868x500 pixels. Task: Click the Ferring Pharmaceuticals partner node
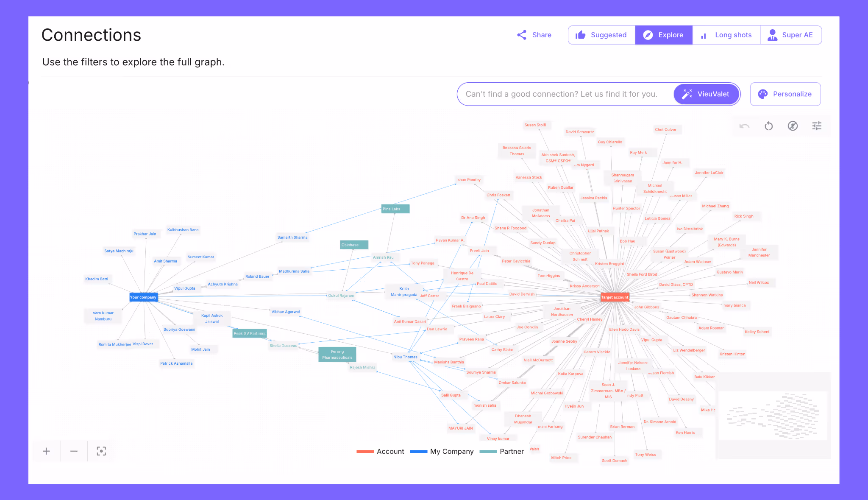pos(337,355)
